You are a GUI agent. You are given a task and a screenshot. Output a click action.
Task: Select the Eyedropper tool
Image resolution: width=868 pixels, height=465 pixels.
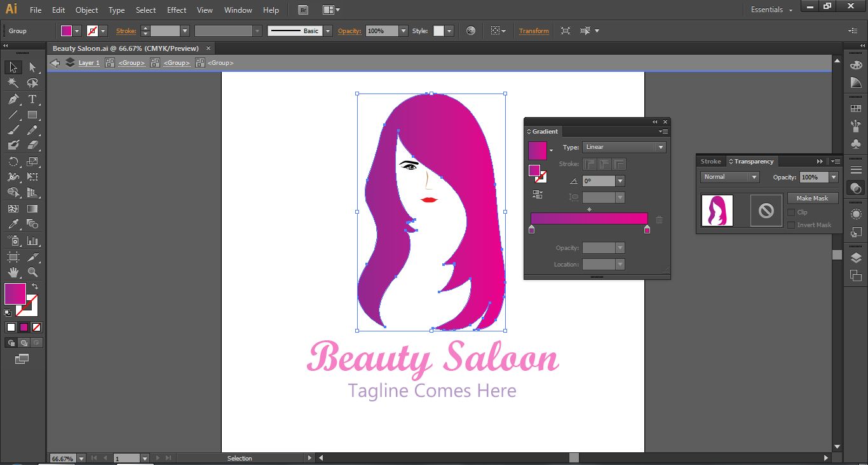[x=13, y=224]
